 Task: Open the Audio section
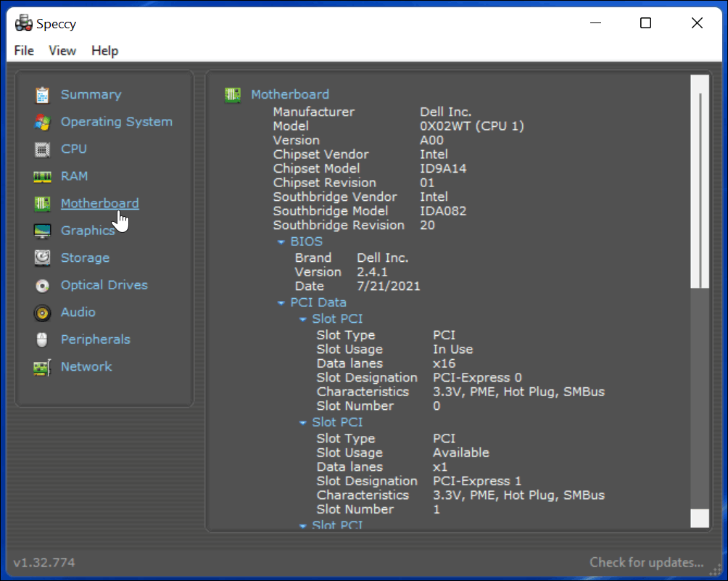click(78, 312)
